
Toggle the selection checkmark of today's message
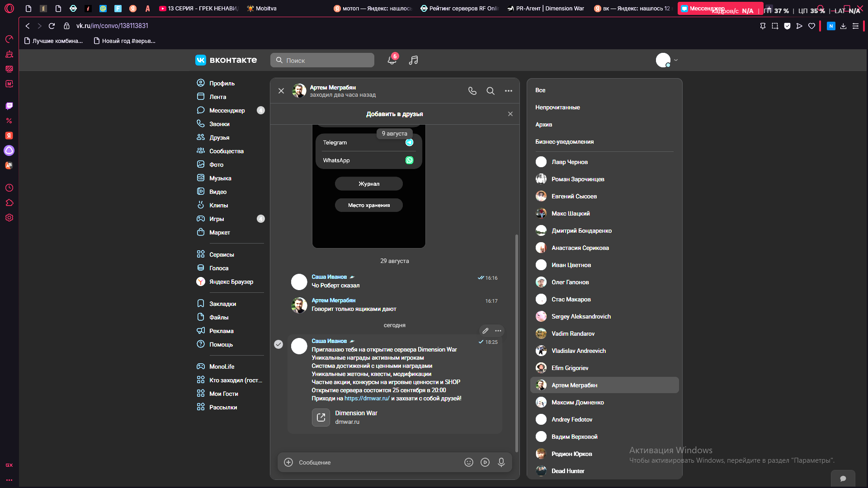tap(278, 344)
